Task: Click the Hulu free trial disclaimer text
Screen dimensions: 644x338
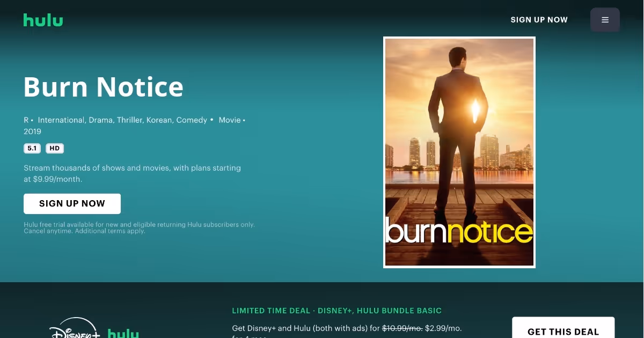Action: [x=139, y=227]
